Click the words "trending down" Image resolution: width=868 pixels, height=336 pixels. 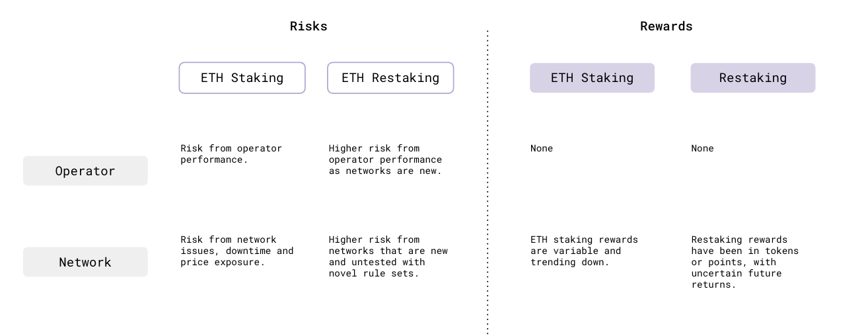click(569, 262)
